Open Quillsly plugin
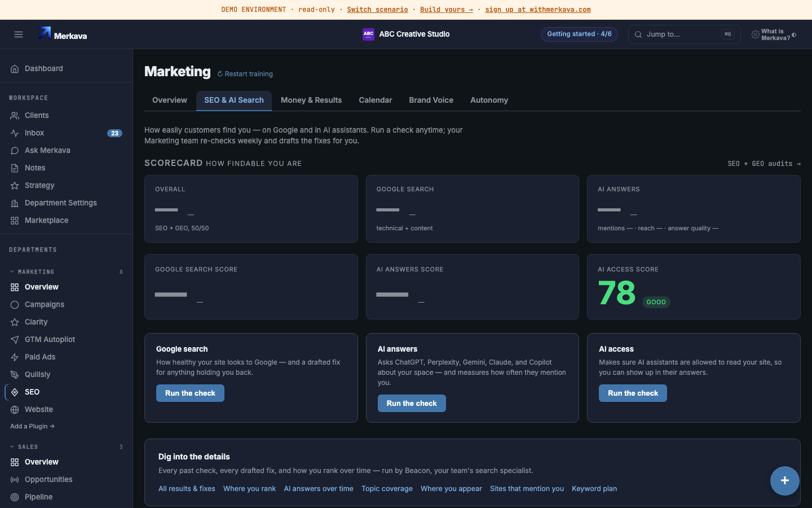Image resolution: width=812 pixels, height=508 pixels. pyautogui.click(x=67, y=375)
